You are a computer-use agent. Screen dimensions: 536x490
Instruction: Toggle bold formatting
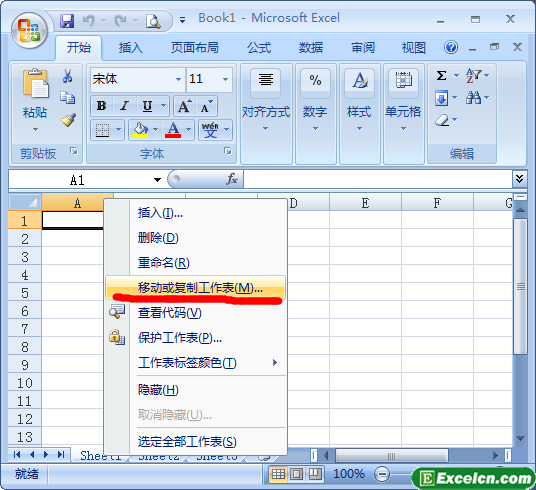[102, 106]
